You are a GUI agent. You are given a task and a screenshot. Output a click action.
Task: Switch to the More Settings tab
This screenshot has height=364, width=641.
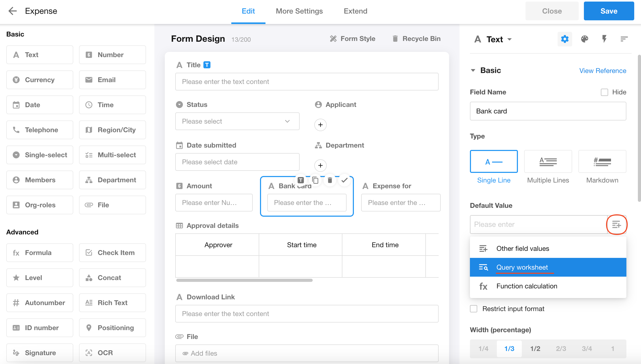299,11
